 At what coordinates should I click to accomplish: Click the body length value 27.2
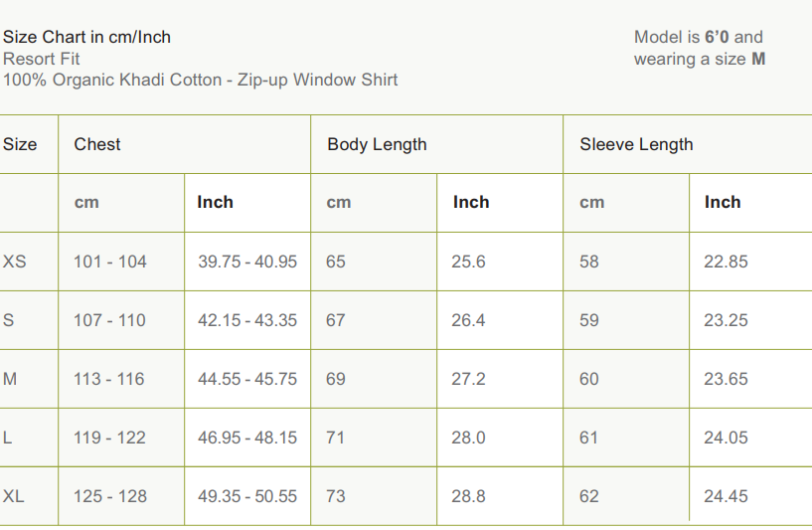468,379
